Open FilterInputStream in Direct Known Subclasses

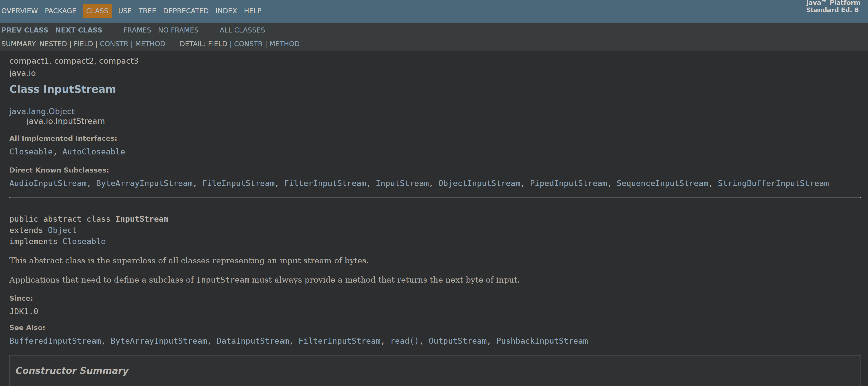(325, 184)
